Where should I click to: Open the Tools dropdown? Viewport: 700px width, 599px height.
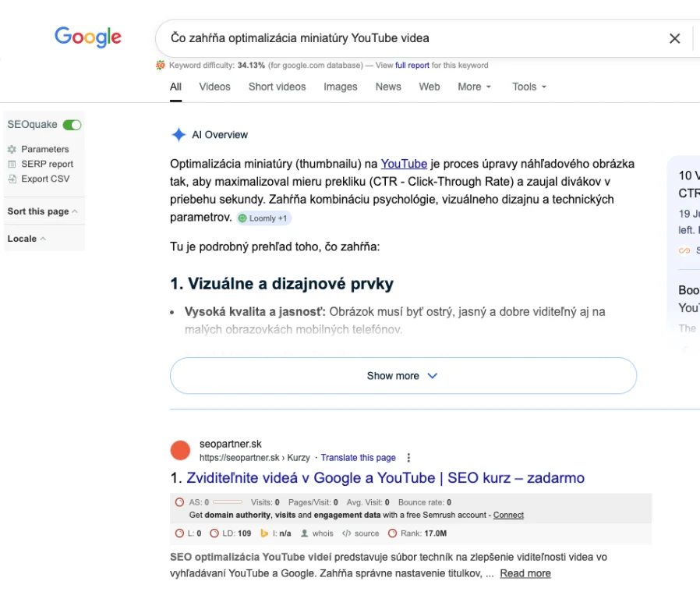pyautogui.click(x=529, y=87)
